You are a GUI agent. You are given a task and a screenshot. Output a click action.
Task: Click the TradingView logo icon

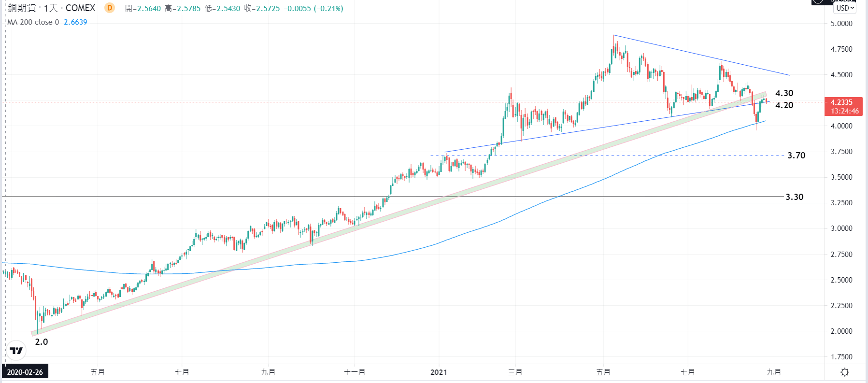coord(16,351)
